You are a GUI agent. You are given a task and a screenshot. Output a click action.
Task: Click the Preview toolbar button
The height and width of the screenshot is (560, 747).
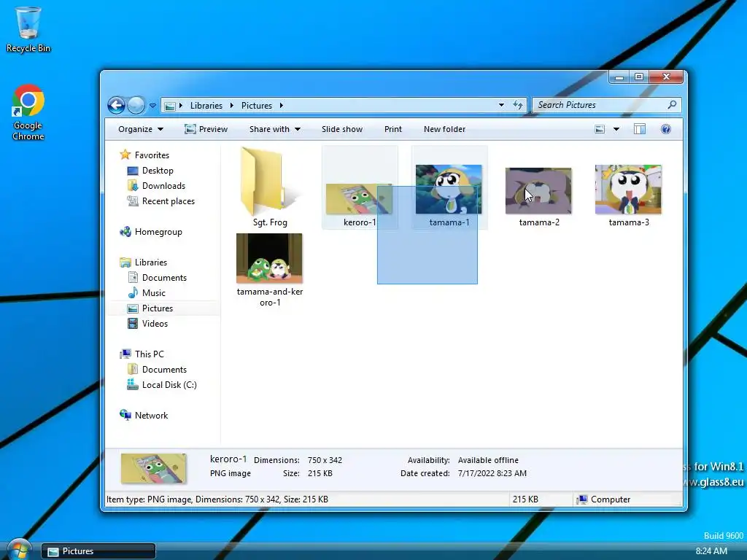(206, 130)
